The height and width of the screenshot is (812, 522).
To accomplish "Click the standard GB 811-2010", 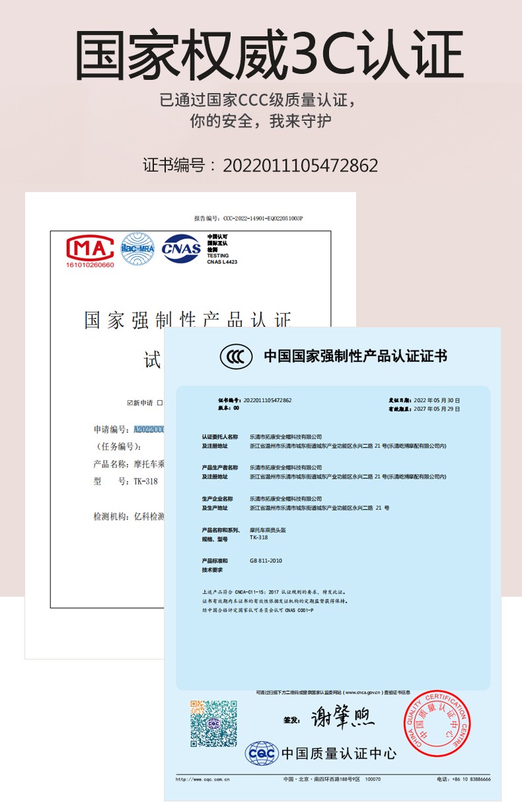I will tap(266, 560).
